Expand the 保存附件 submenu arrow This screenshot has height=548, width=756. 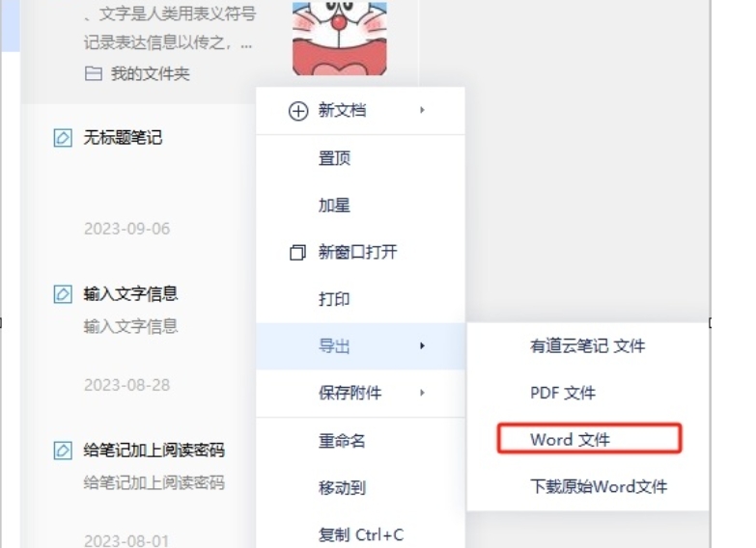422,393
